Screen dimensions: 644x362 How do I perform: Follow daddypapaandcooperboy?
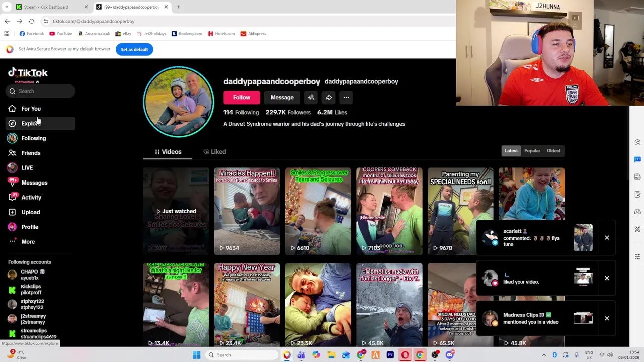(x=242, y=98)
